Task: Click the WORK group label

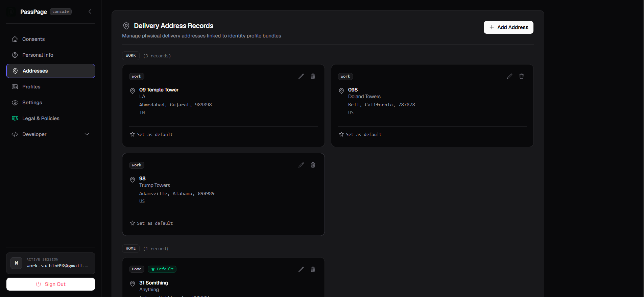Action: tap(130, 56)
